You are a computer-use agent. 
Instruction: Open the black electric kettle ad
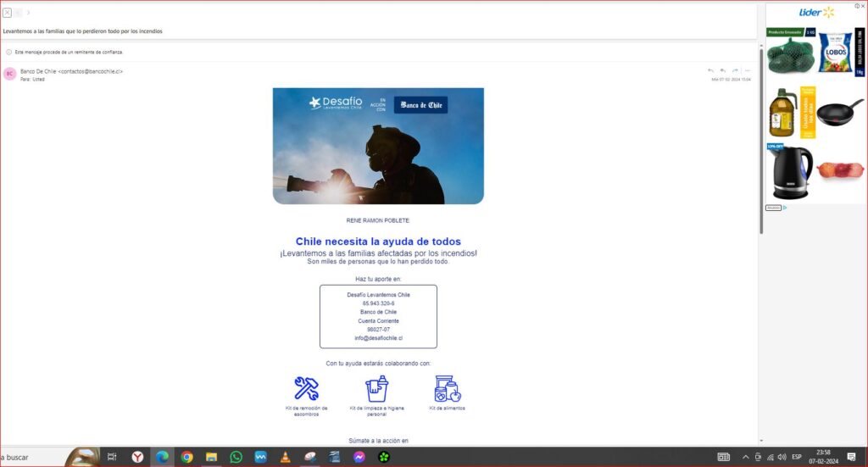(790, 172)
